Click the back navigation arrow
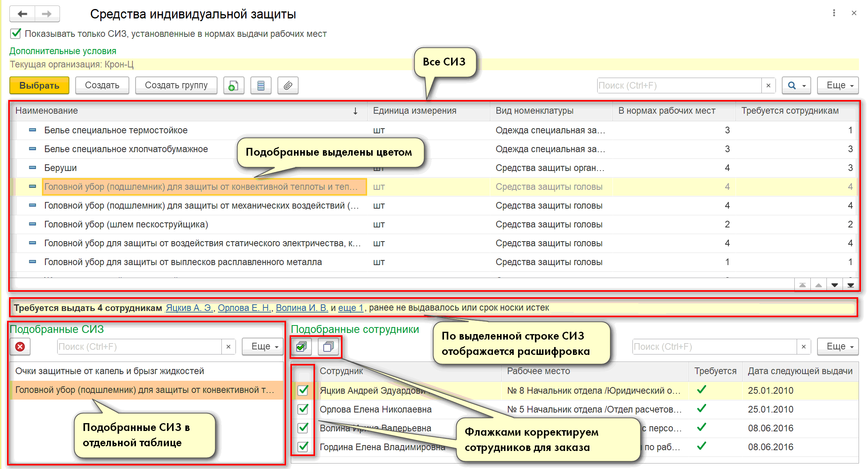Image resolution: width=868 pixels, height=469 pixels. pyautogui.click(x=22, y=14)
